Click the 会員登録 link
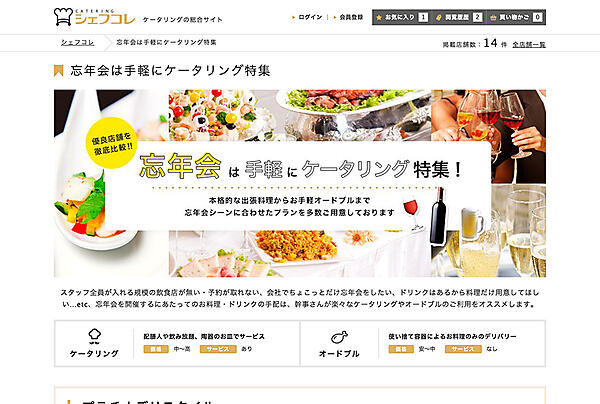The height and width of the screenshot is (404, 600). (351, 17)
